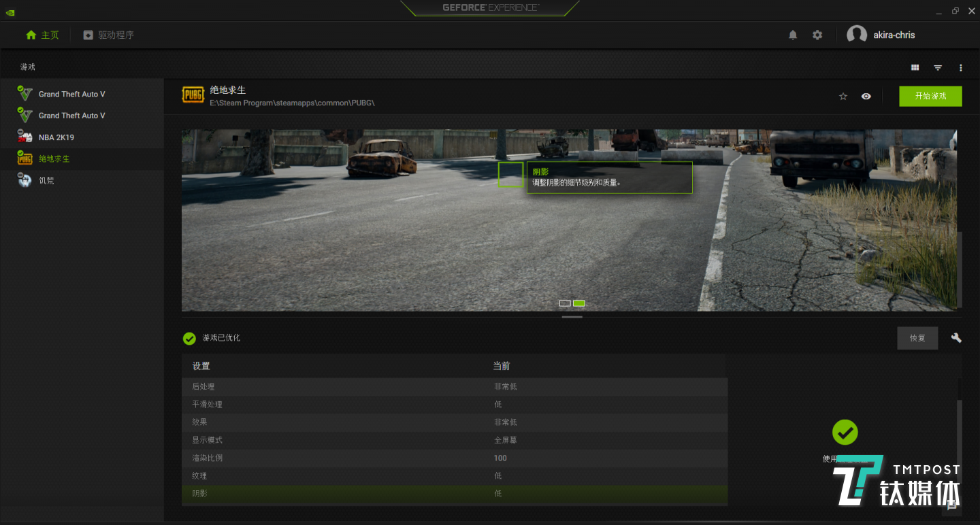980x525 pixels.
Task: Click the NVIDIA logo icon
Action: [10, 12]
